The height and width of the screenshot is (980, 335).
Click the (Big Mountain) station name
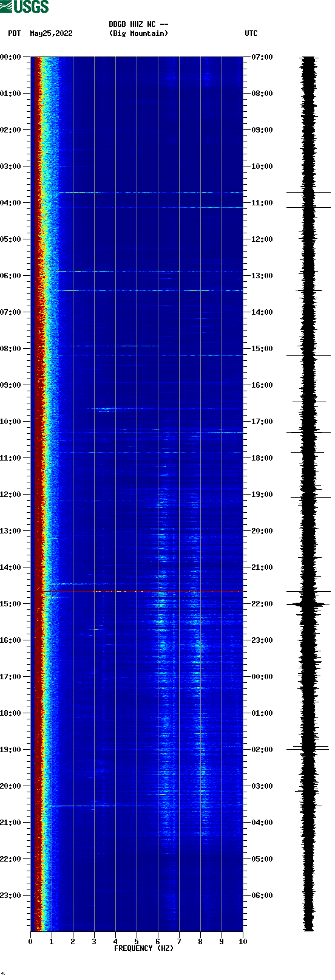138,33
